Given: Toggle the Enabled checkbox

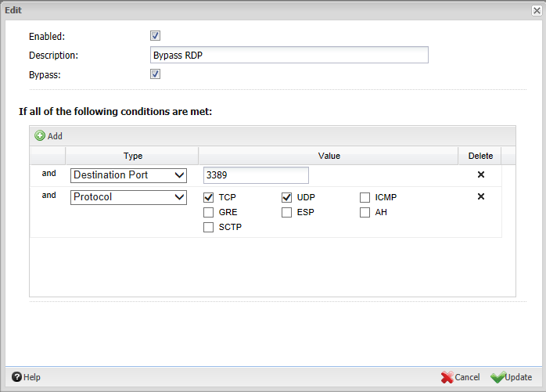Looking at the screenshot, I should 155,36.
